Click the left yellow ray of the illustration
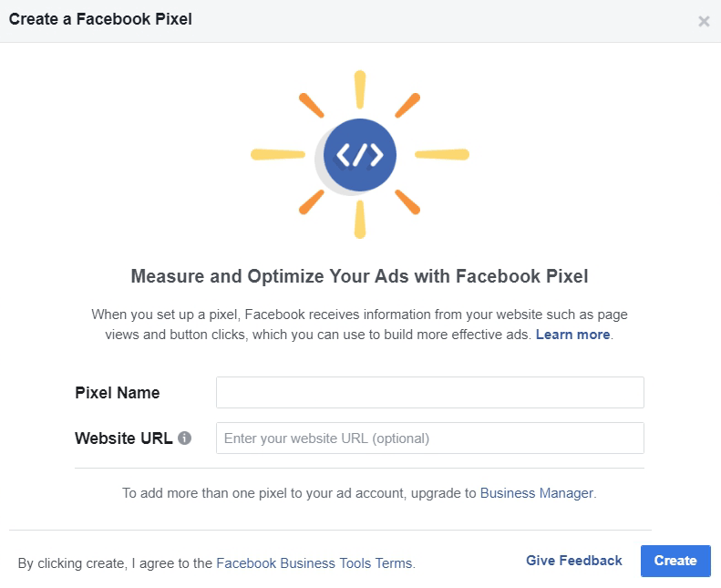Viewport: 721px width, 588px height. tap(277, 154)
